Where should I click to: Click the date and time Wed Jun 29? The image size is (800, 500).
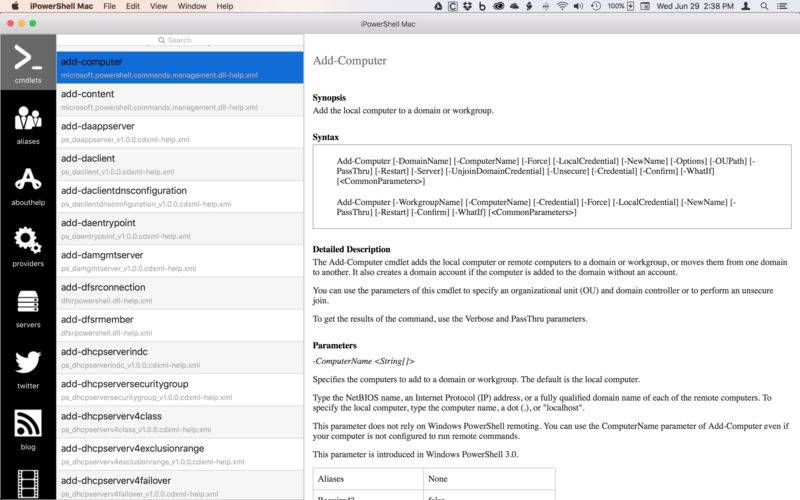point(695,6)
